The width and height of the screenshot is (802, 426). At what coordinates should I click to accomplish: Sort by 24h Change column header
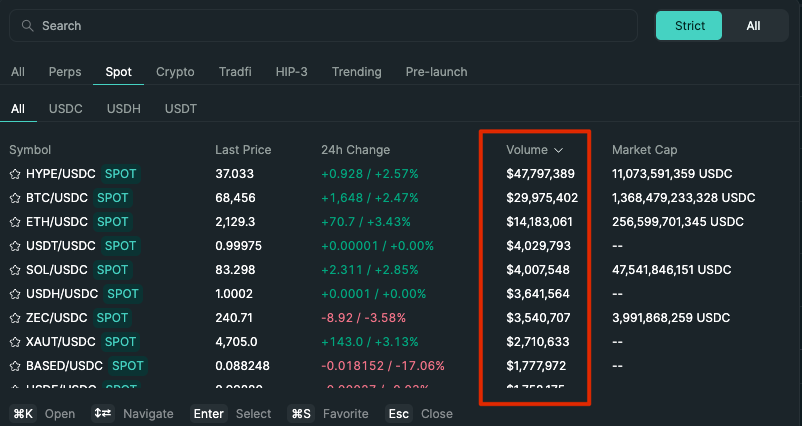click(355, 150)
